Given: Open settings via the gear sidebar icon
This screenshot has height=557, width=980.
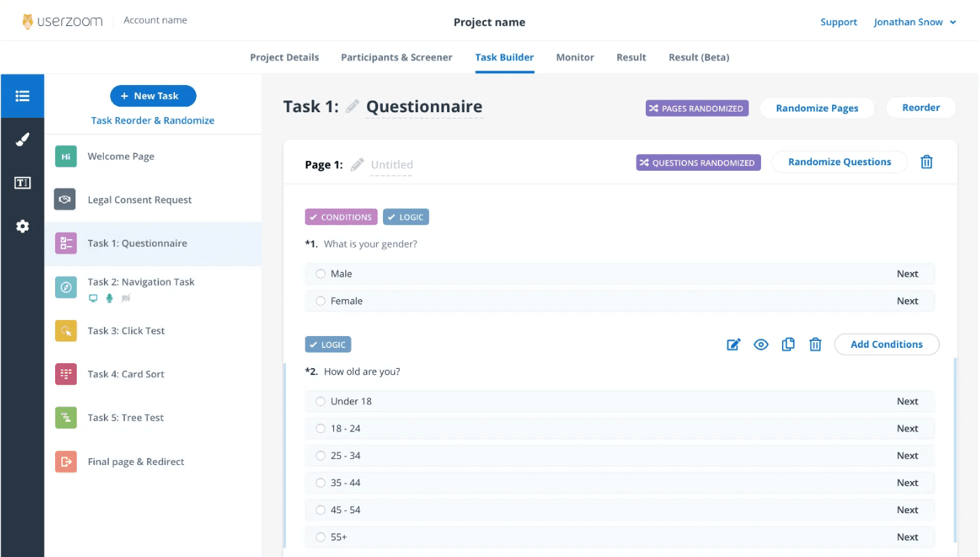Looking at the screenshot, I should tap(22, 226).
